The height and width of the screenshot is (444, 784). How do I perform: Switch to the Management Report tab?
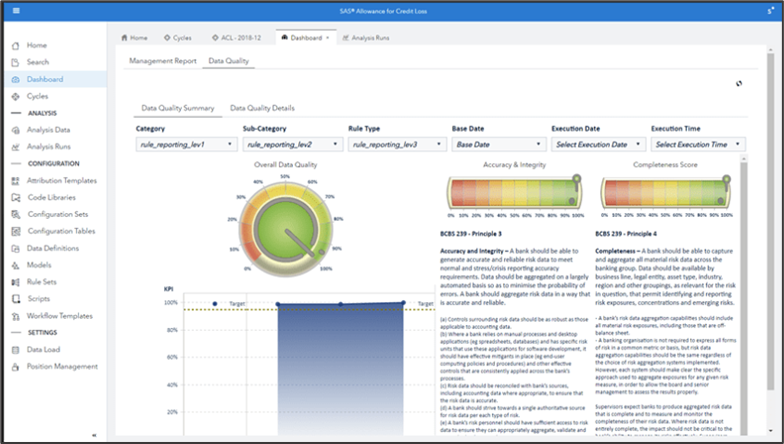[x=164, y=60]
